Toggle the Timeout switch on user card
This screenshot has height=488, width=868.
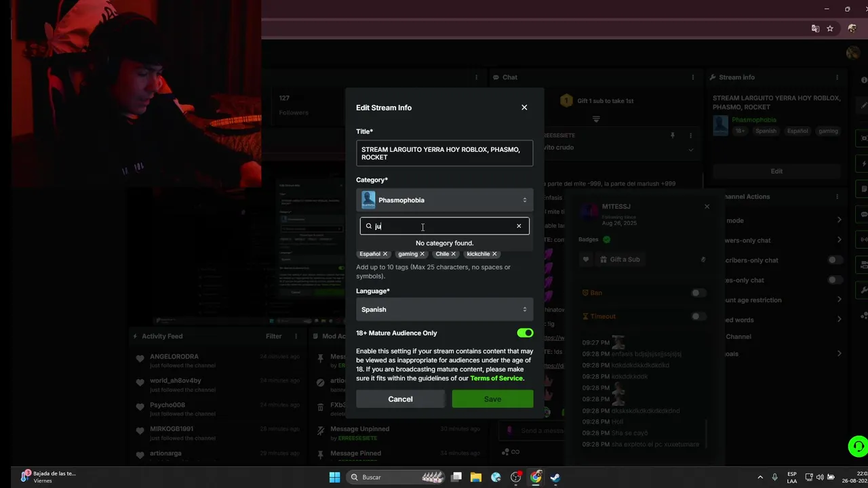[698, 317]
